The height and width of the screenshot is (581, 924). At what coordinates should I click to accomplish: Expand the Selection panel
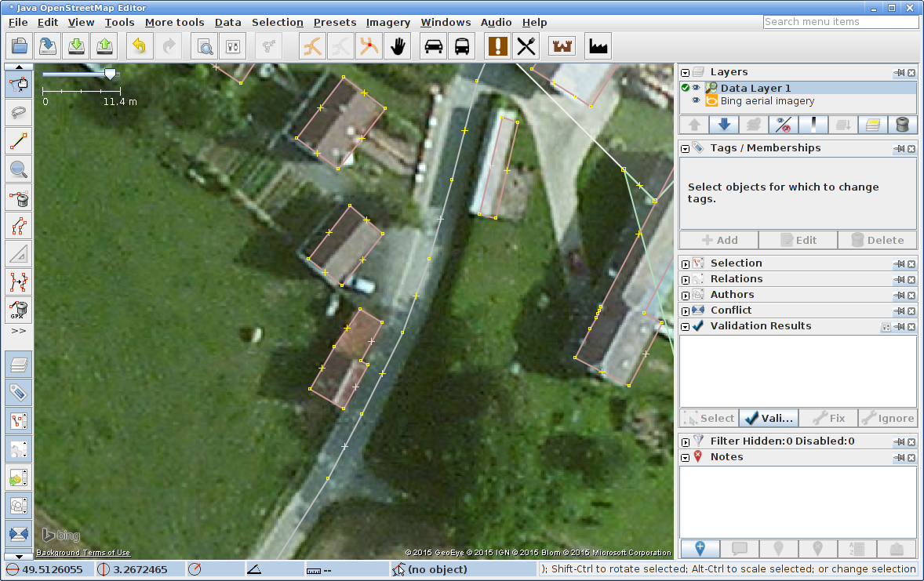click(x=686, y=263)
